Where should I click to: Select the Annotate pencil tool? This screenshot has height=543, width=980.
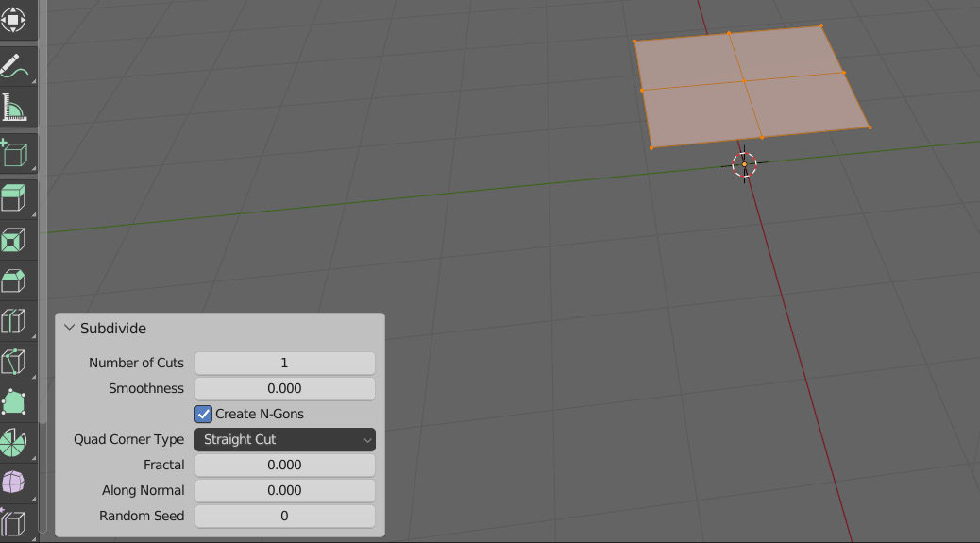point(14,67)
